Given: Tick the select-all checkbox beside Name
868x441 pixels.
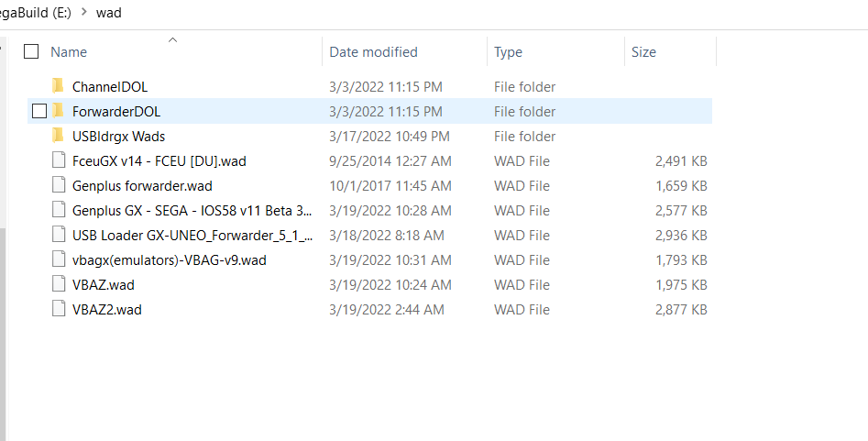Looking at the screenshot, I should pos(31,51).
